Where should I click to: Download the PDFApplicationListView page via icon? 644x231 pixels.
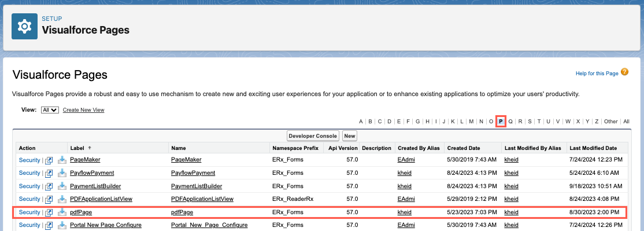[62, 199]
